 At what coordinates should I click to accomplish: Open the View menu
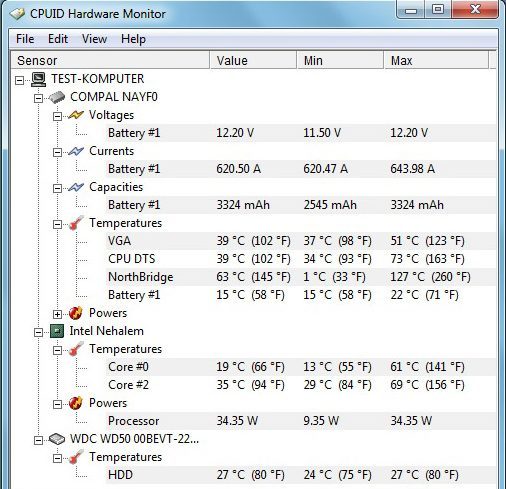pyautogui.click(x=94, y=39)
